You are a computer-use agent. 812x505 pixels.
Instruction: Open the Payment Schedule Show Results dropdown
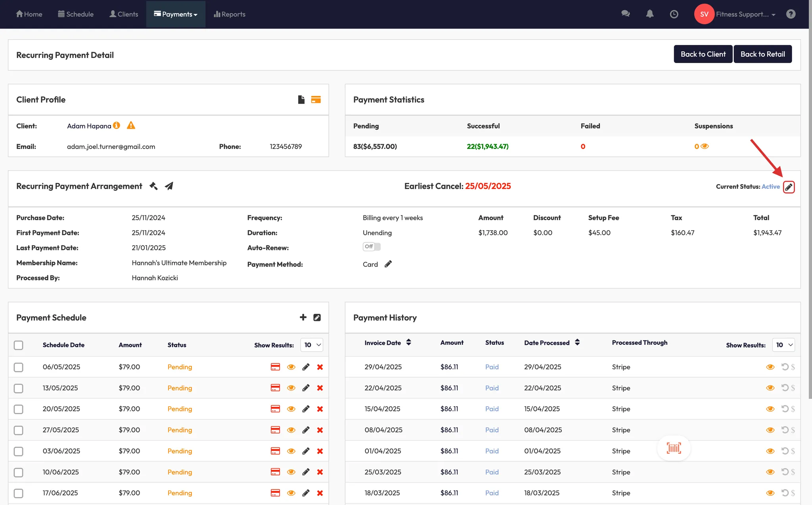pyautogui.click(x=312, y=345)
